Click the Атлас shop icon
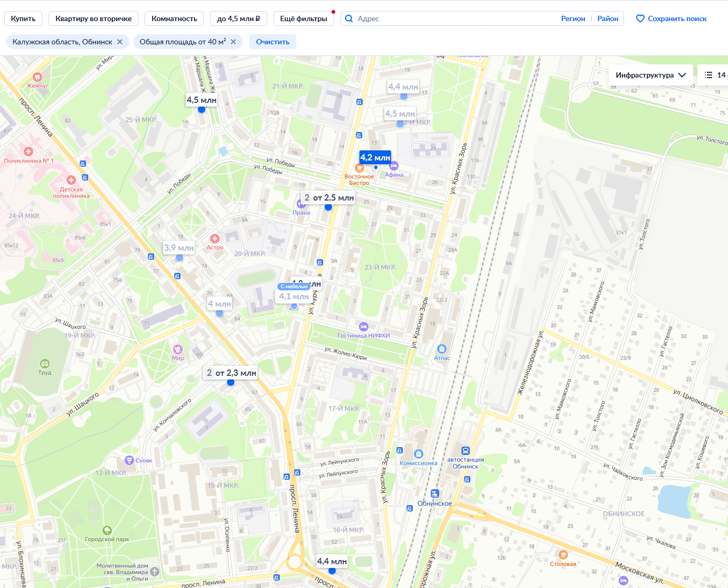Screen dimensions: 728x588 click(442, 349)
